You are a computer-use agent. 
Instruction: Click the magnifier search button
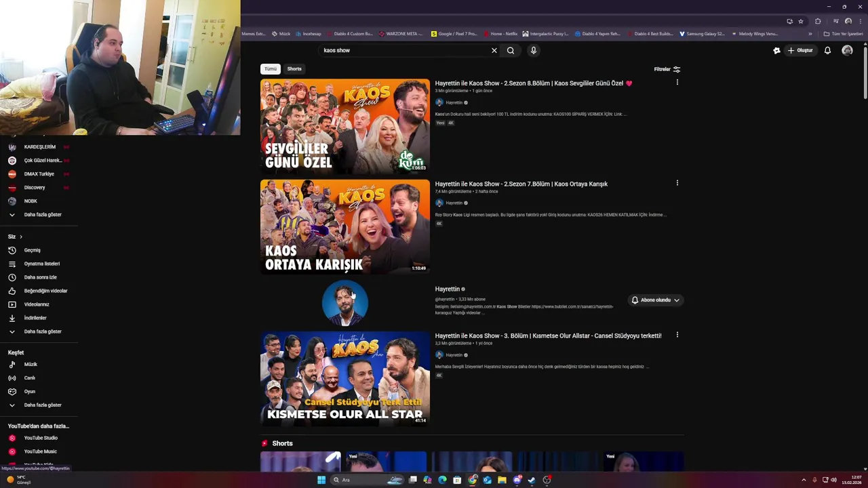[x=511, y=50]
